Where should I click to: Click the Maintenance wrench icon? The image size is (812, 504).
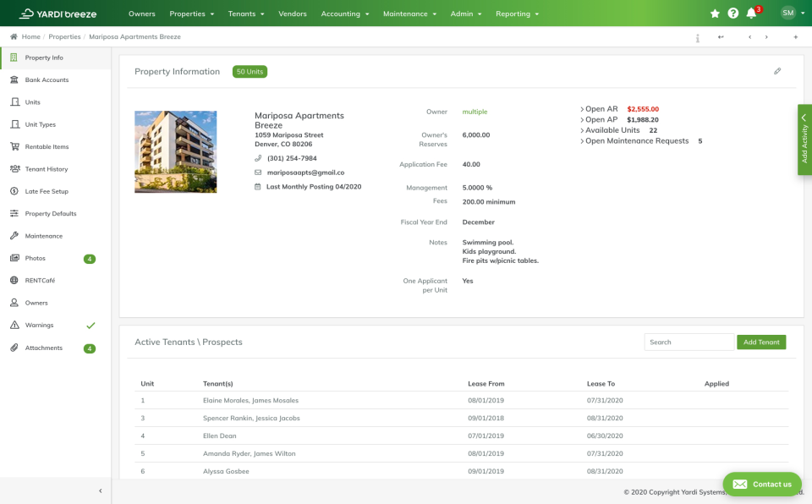coord(14,236)
